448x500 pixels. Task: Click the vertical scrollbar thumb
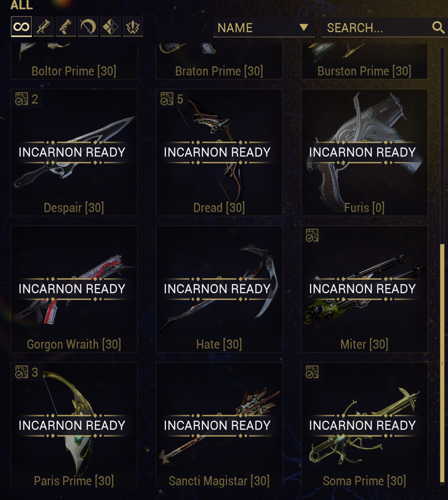click(x=442, y=363)
